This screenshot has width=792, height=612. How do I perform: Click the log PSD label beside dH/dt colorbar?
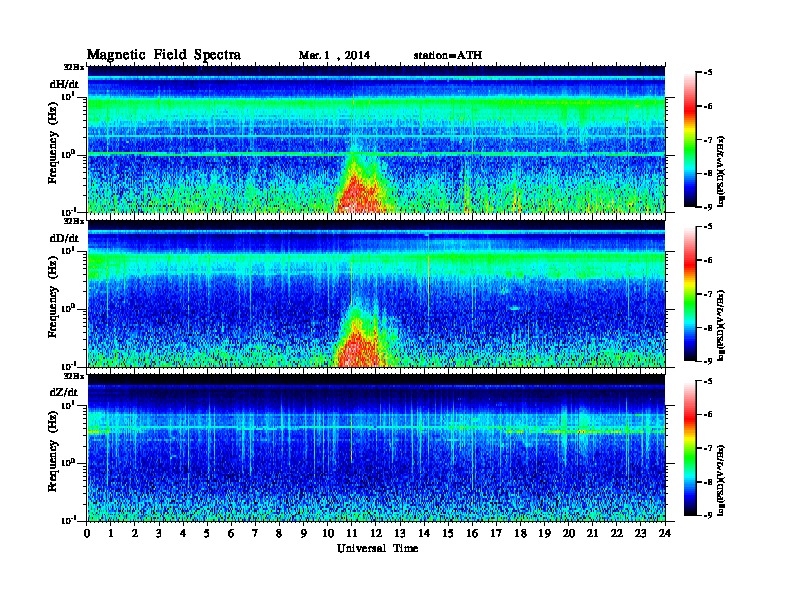coord(723,171)
